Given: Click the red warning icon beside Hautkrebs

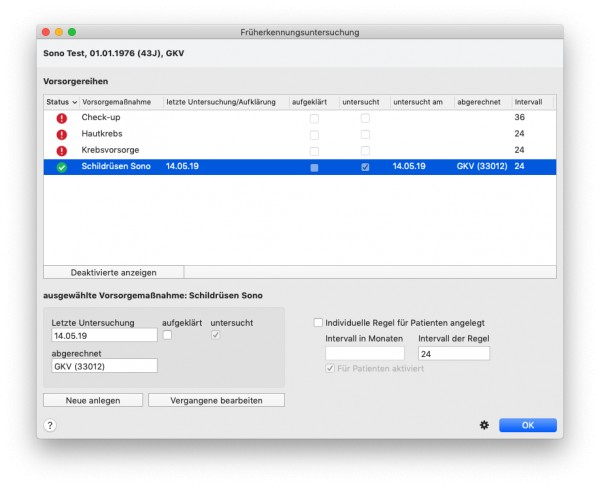Looking at the screenshot, I should click(62, 135).
